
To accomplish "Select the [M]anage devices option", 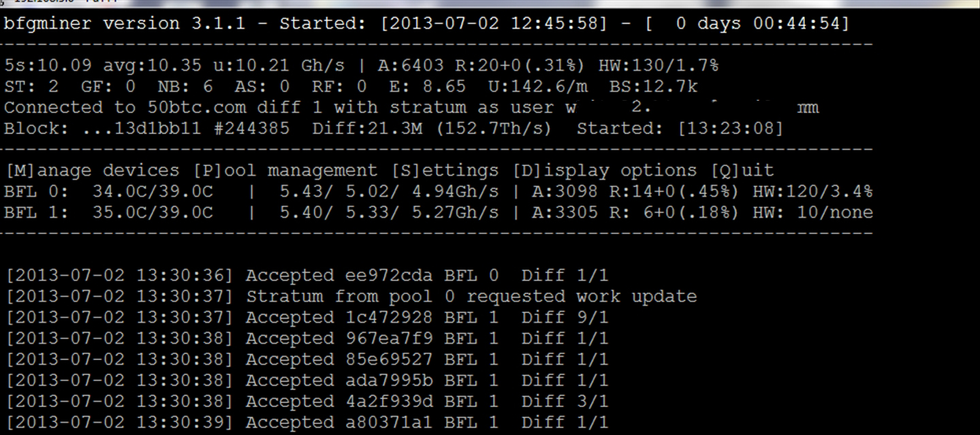I will click(x=92, y=170).
